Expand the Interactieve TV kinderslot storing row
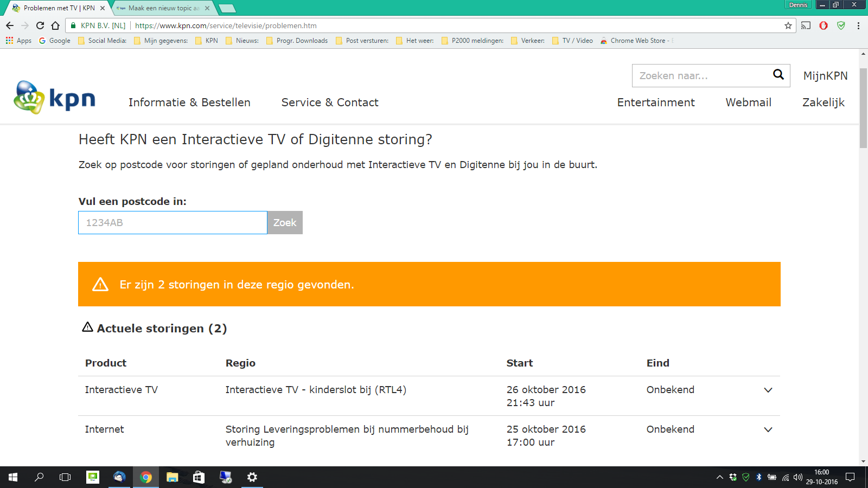 click(768, 390)
